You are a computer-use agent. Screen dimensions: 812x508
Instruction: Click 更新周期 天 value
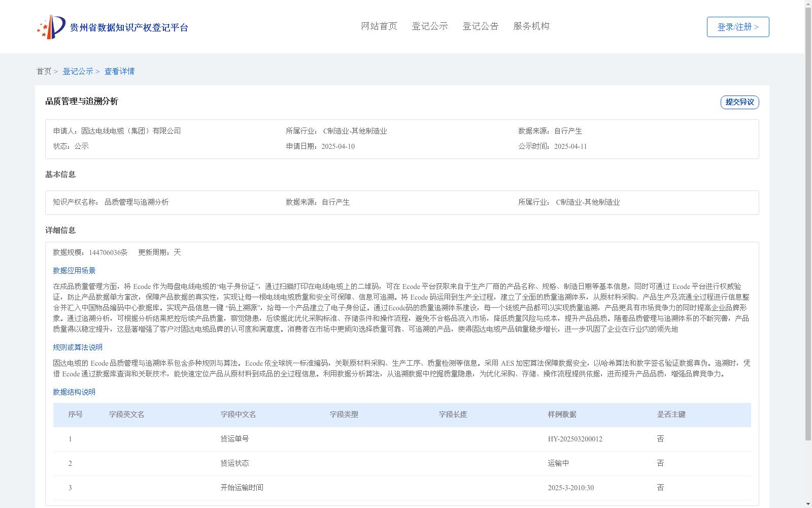pyautogui.click(x=177, y=252)
